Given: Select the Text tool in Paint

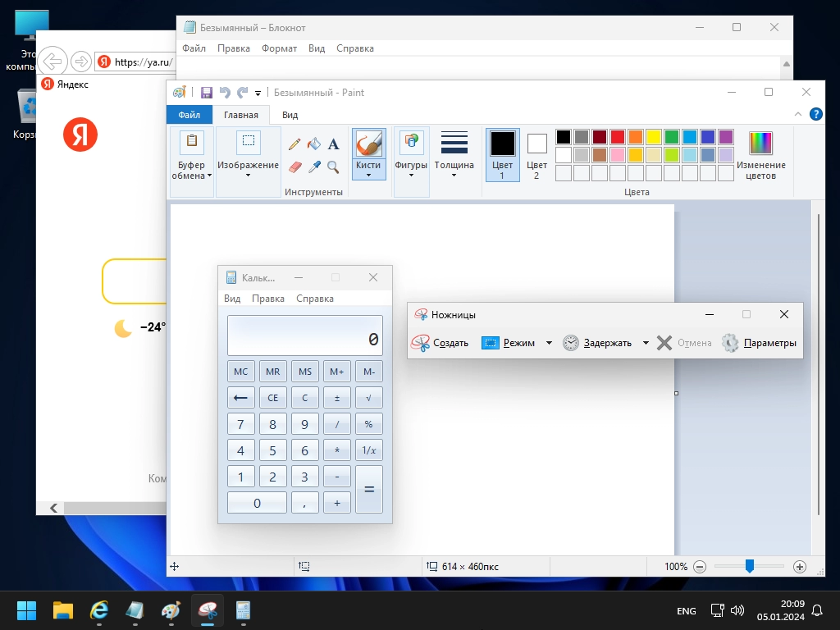Looking at the screenshot, I should (x=333, y=144).
